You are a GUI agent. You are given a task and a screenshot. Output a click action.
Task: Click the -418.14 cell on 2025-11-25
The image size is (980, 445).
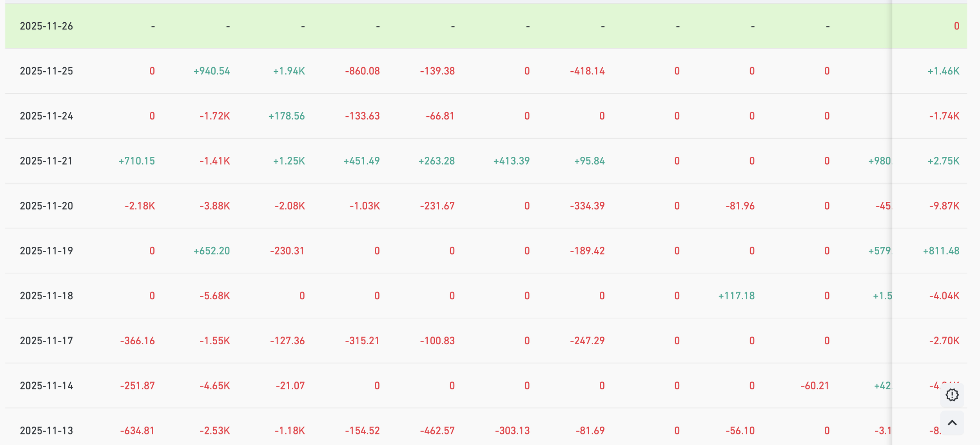[587, 71]
